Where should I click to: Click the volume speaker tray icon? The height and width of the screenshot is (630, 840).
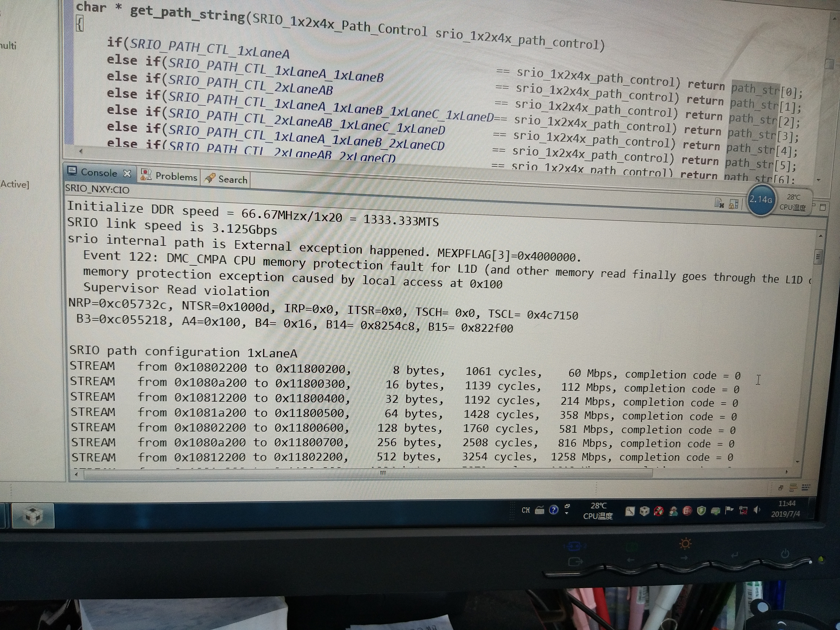pyautogui.click(x=757, y=510)
